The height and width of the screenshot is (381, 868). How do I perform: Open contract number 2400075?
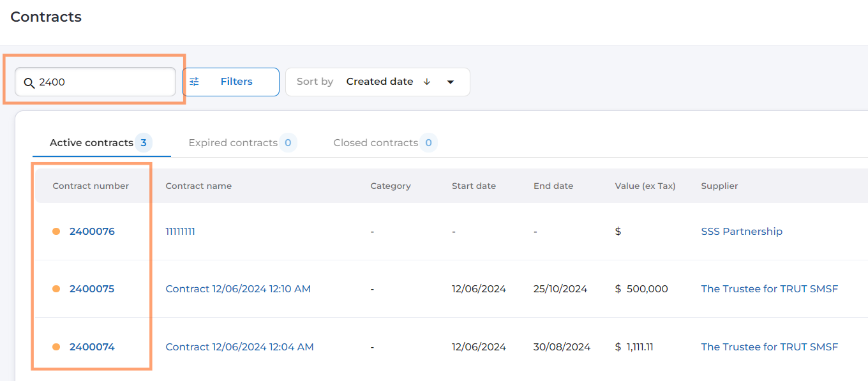pos(92,288)
